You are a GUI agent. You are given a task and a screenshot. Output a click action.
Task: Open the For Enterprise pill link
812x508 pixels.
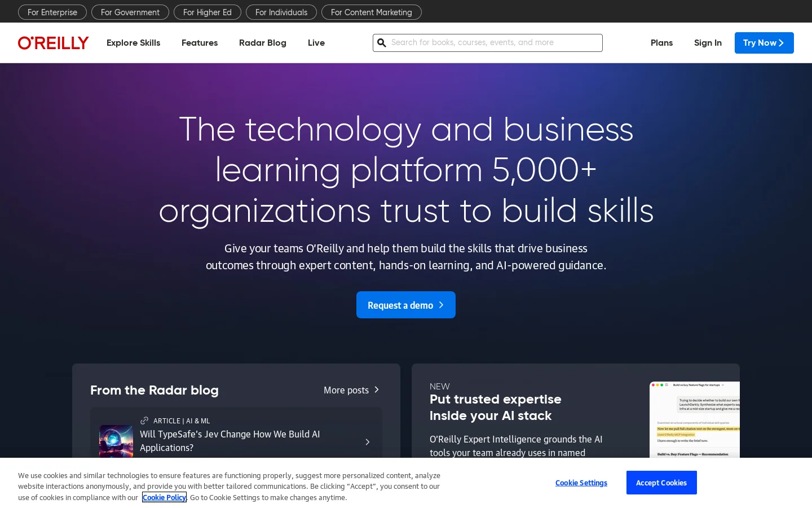click(52, 12)
